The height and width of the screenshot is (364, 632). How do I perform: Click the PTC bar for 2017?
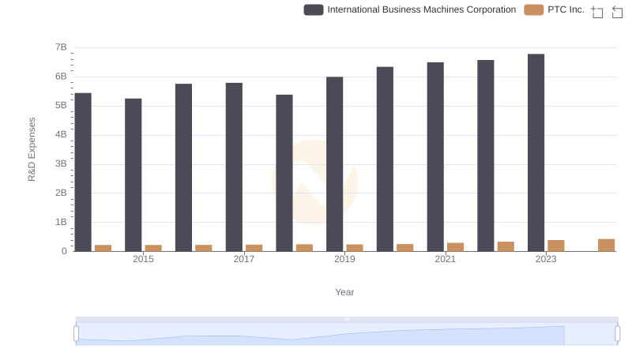pos(254,248)
